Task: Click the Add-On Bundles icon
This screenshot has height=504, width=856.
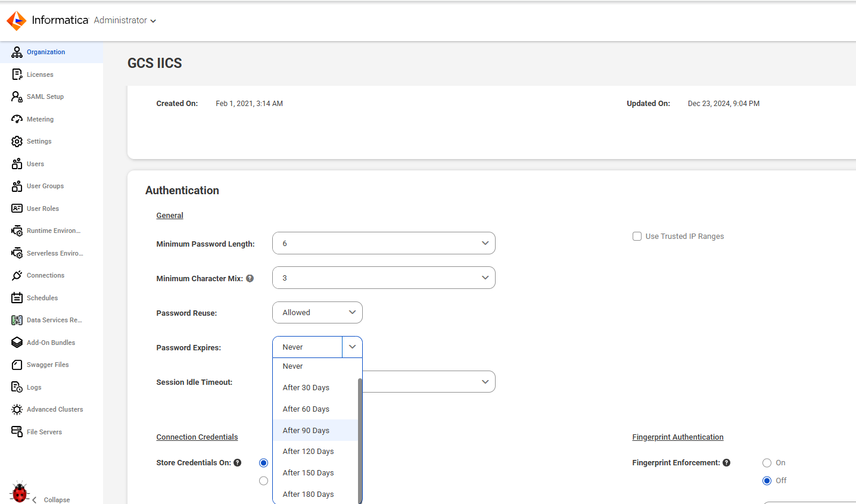Action: click(17, 343)
